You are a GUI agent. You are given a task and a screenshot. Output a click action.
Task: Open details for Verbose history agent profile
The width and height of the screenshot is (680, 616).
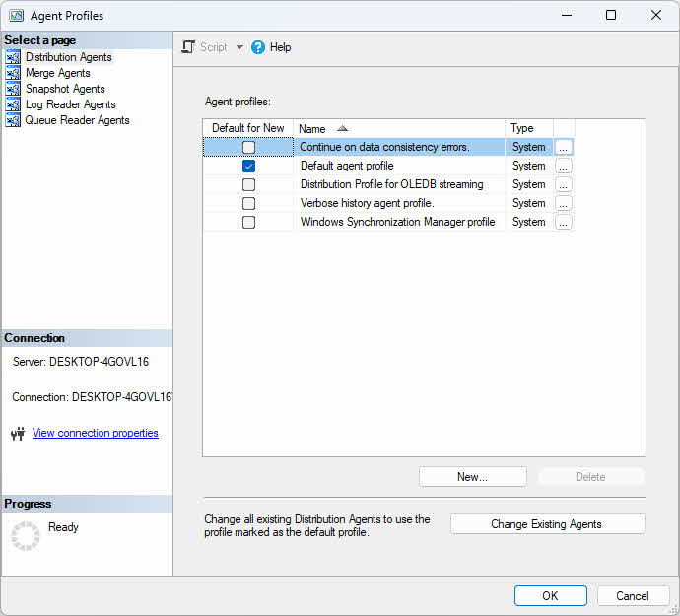(x=564, y=203)
